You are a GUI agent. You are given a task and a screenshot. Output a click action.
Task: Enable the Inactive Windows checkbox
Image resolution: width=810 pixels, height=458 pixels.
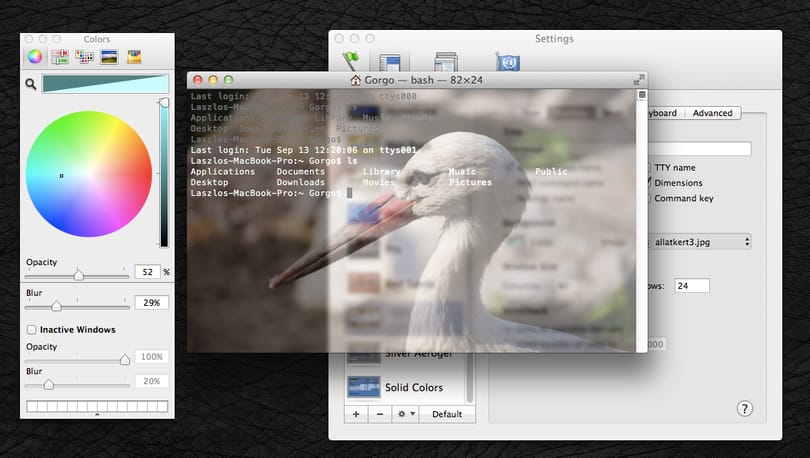coord(32,329)
